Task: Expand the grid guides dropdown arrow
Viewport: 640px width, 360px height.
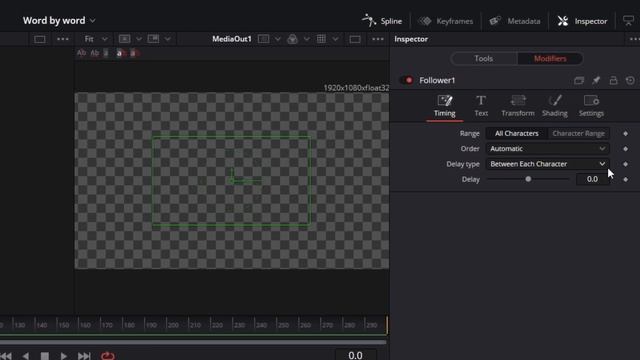Action: click(335, 39)
